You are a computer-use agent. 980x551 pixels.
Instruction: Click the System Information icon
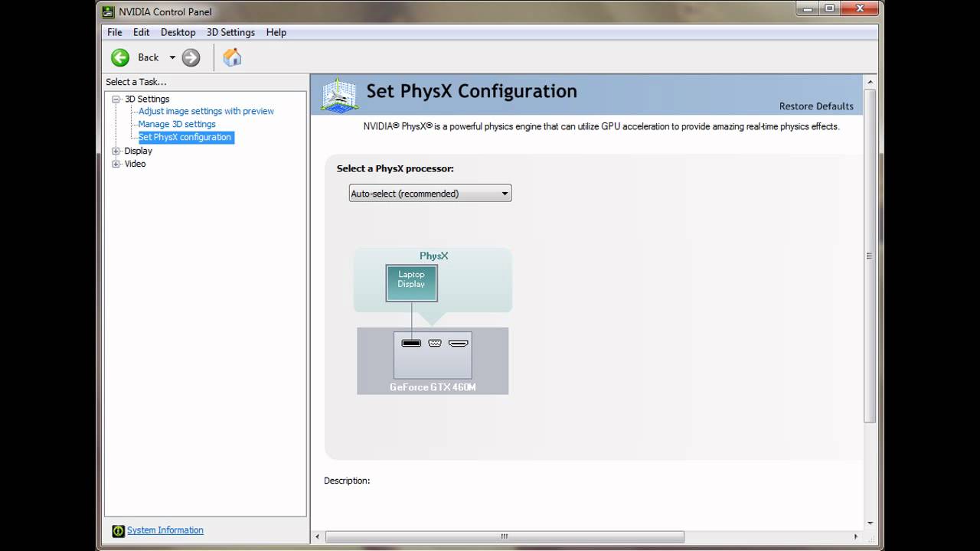click(x=118, y=530)
